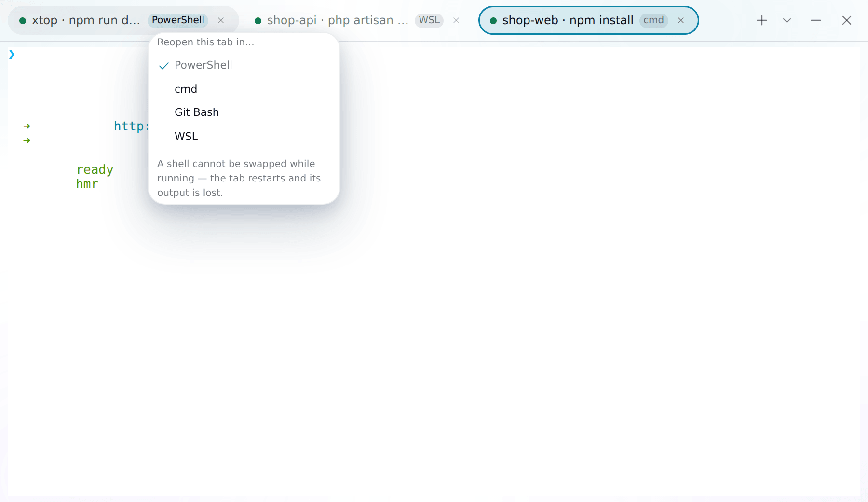This screenshot has width=868, height=502.
Task: Expand the new-tab shell dropdown chevron
Action: pos(787,20)
